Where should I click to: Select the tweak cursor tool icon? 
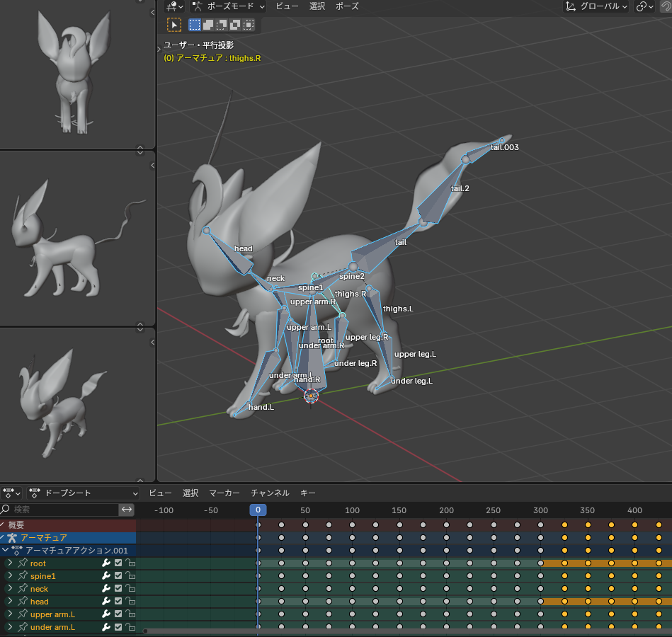173,25
